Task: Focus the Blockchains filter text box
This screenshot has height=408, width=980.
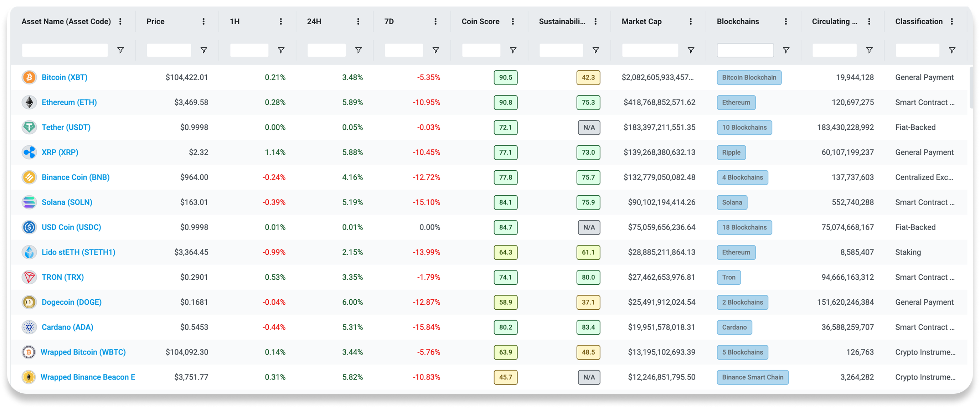Action: [x=745, y=50]
